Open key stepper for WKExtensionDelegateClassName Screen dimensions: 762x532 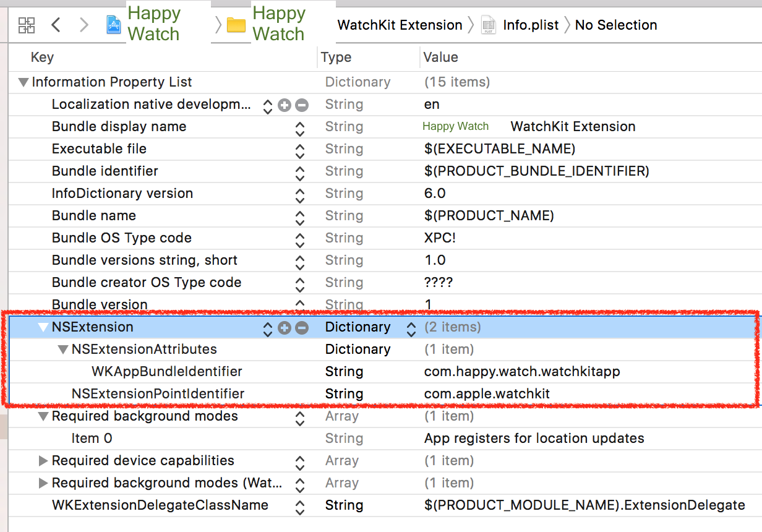point(300,506)
